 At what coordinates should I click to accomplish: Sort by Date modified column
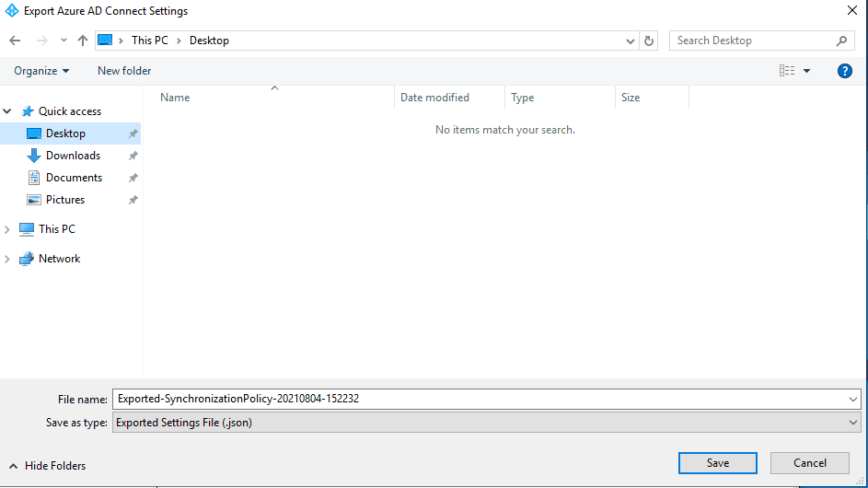tap(434, 98)
